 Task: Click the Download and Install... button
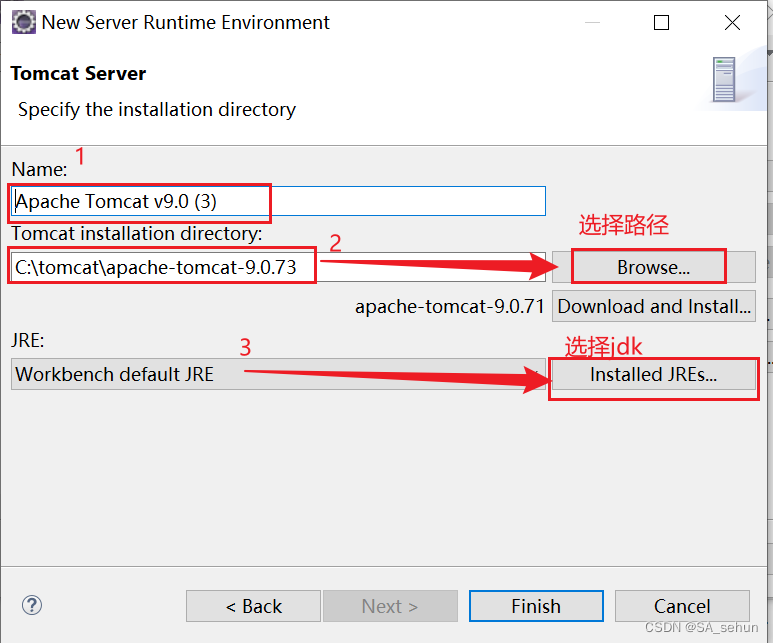(653, 306)
